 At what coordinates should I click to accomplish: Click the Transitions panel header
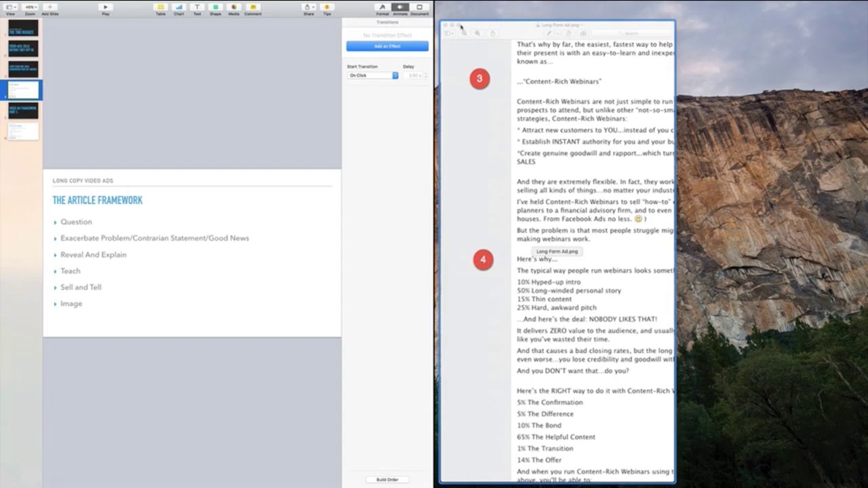387,22
